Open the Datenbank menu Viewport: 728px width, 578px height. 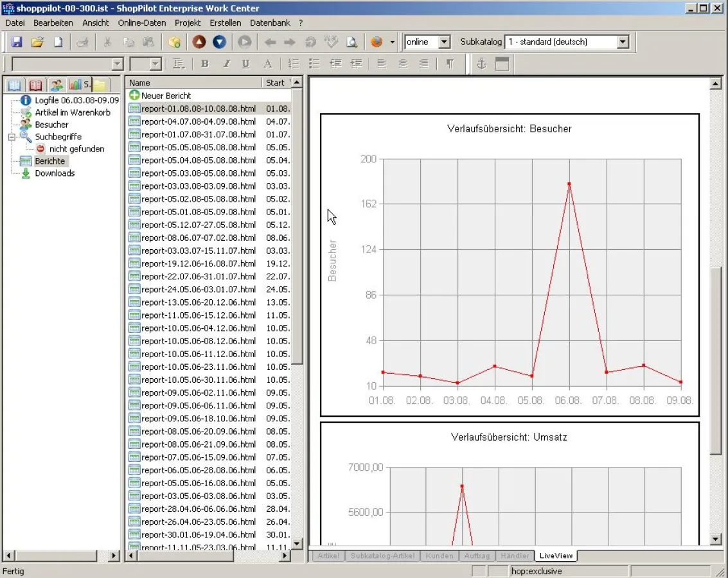coord(270,22)
